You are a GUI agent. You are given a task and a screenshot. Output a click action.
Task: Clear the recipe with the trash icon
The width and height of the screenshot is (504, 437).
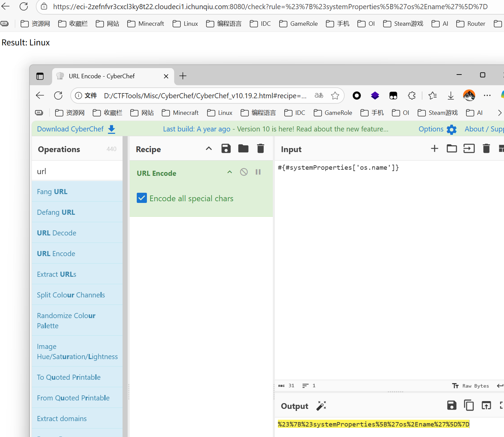pyautogui.click(x=260, y=149)
